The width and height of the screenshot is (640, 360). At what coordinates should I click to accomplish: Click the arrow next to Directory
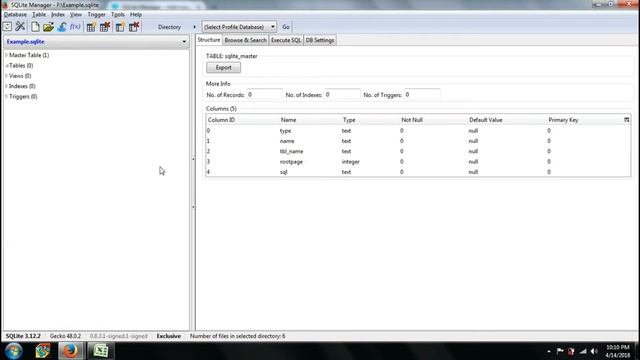pos(194,27)
